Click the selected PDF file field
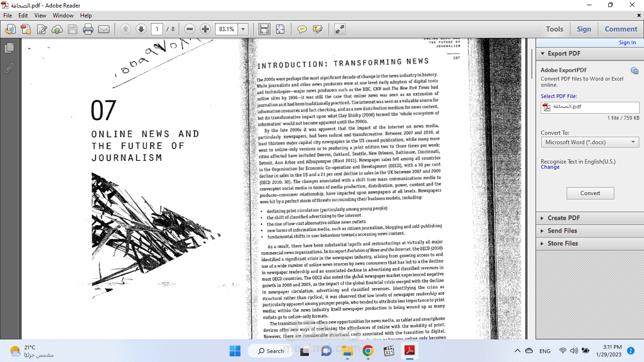Image resolution: width=644 pixels, height=362 pixels. pyautogui.click(x=590, y=107)
